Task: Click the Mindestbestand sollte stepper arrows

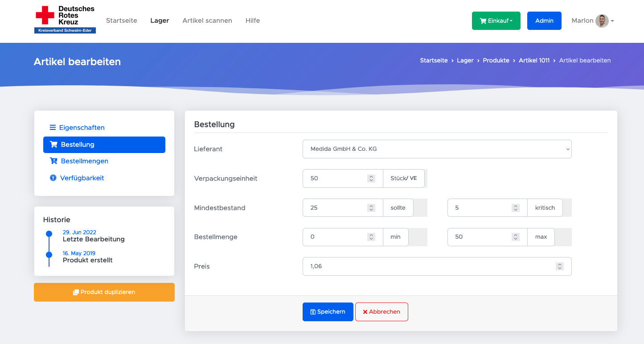Action: 371,208
